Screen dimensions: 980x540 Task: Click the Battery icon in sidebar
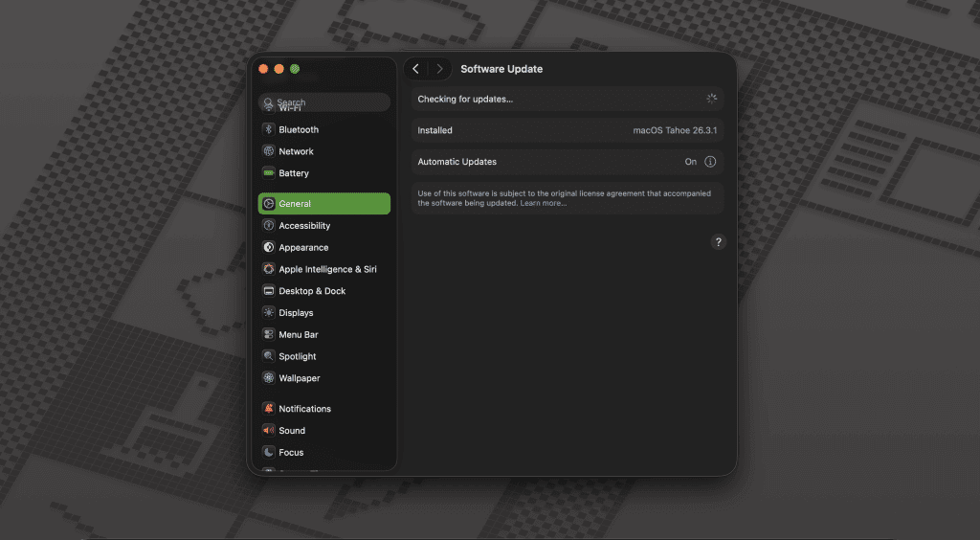click(x=269, y=173)
